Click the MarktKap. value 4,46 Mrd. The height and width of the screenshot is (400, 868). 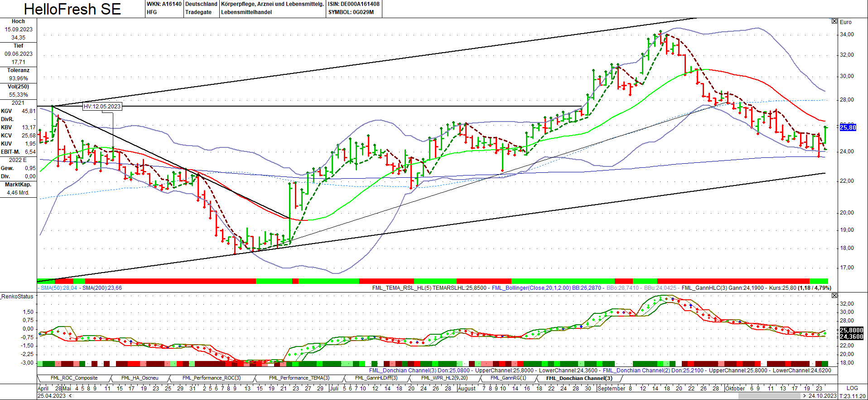(x=18, y=193)
